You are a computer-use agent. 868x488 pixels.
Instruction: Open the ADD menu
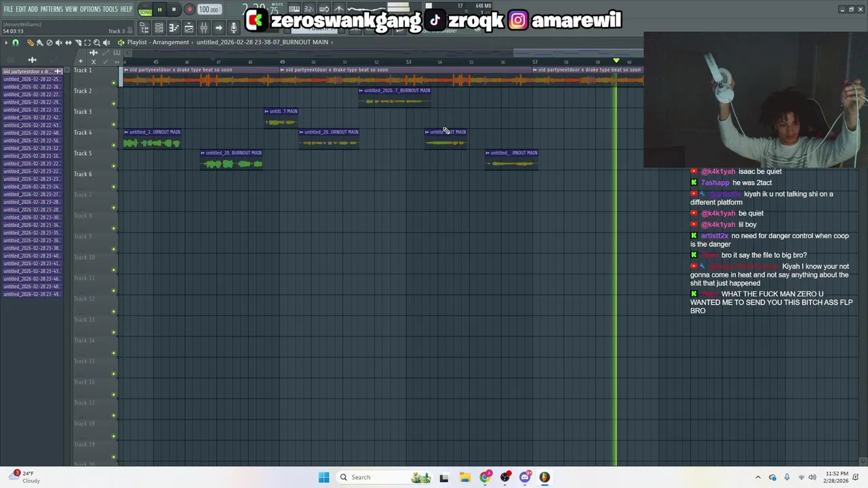click(x=33, y=9)
